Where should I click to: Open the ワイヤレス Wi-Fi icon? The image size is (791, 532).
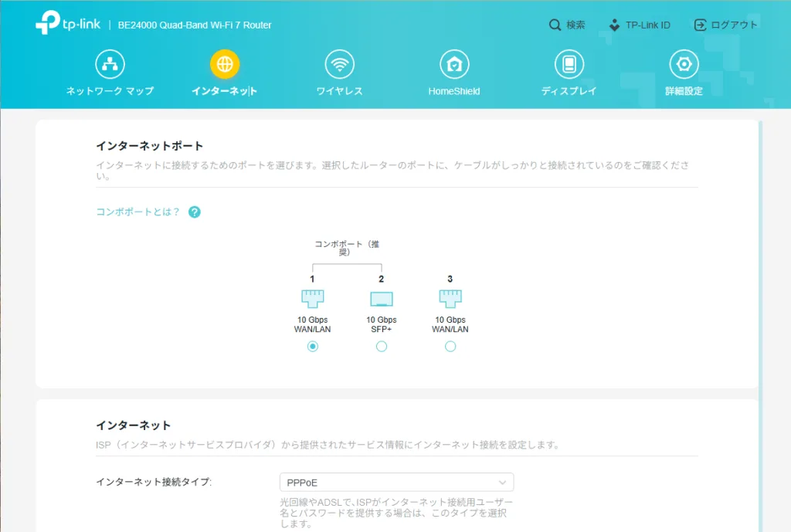(340, 64)
